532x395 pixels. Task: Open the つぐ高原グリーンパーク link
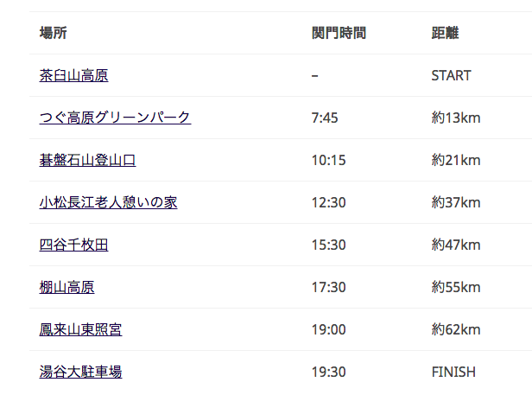[115, 118]
